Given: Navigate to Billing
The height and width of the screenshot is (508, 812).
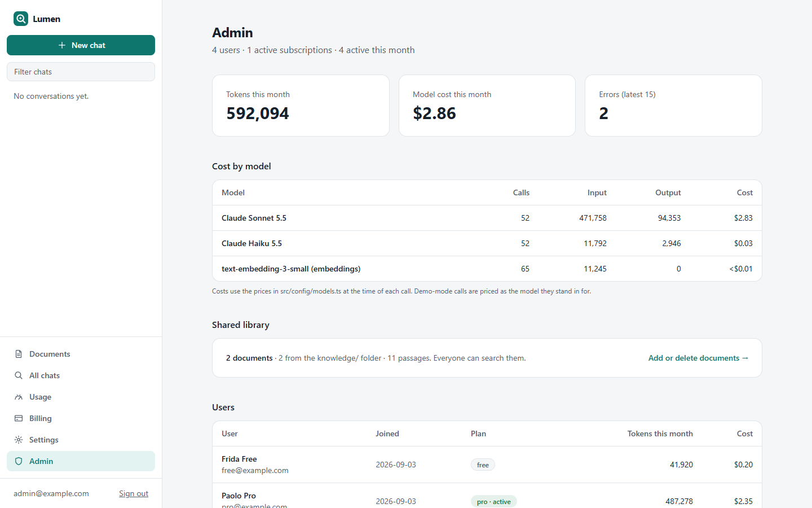Looking at the screenshot, I should point(81,418).
